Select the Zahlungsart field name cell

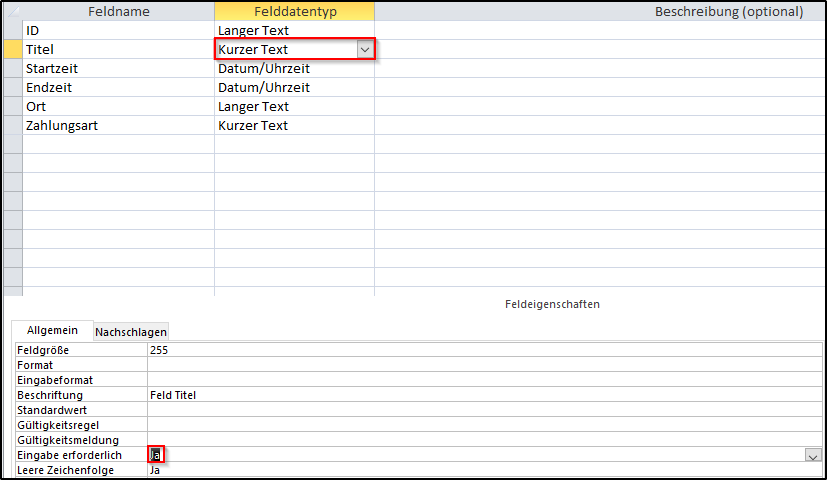click(x=118, y=126)
